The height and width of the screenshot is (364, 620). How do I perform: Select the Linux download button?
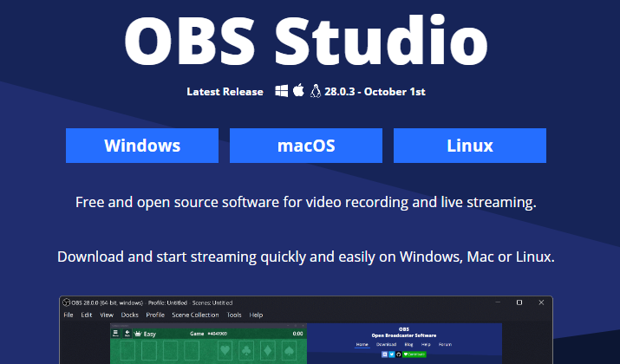point(470,146)
